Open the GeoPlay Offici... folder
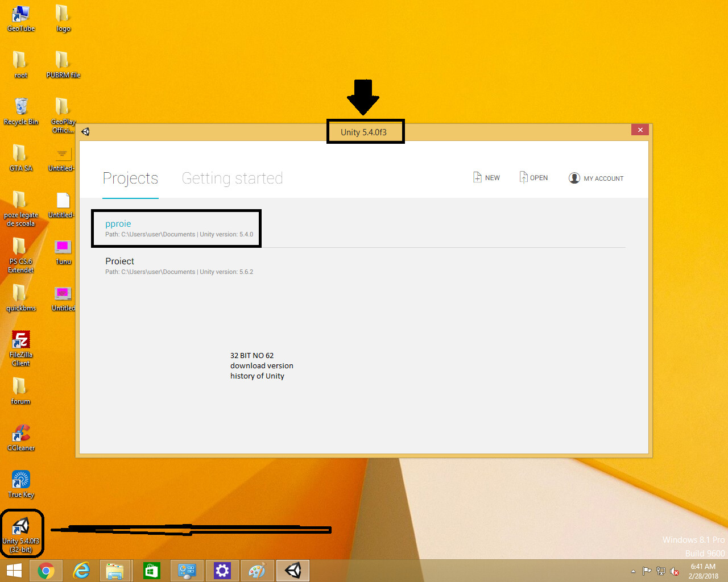Image resolution: width=728 pixels, height=582 pixels. [x=63, y=115]
